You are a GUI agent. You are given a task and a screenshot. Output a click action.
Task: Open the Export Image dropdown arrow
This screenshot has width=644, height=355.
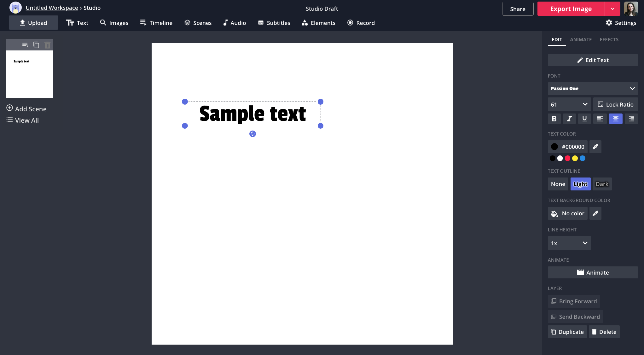click(x=612, y=9)
